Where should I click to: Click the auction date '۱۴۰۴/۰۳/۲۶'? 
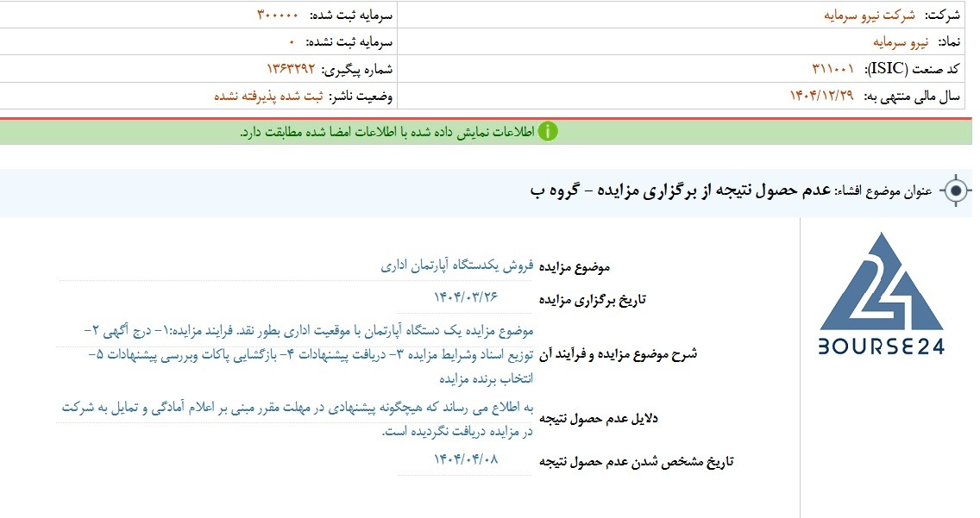tap(466, 296)
